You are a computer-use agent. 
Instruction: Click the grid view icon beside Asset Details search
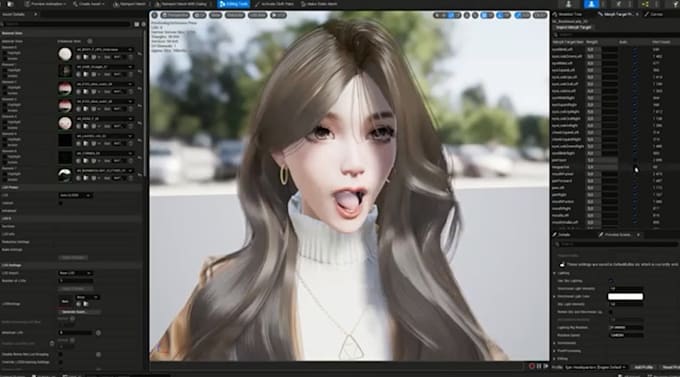tap(137, 24)
